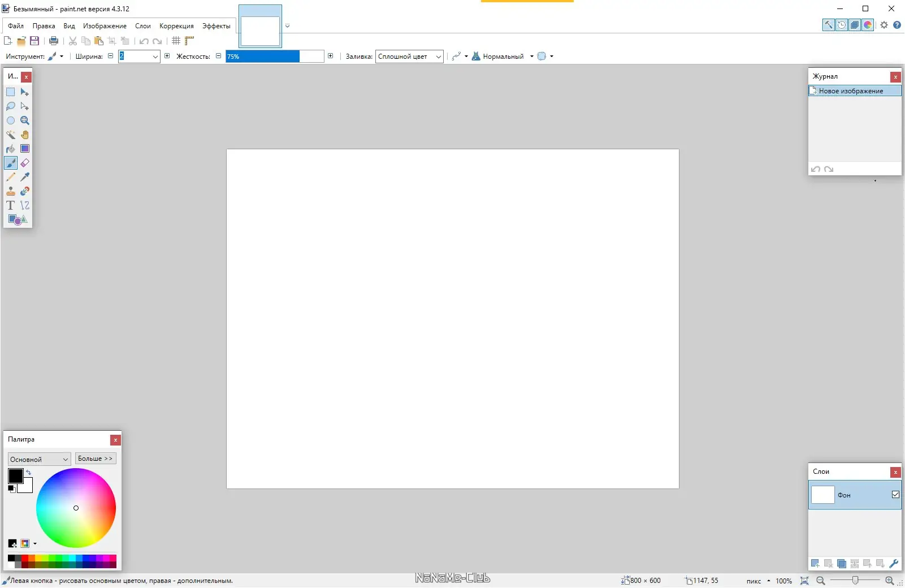Select the Pan hand tool
The width and height of the screenshot is (905, 588).
point(25,135)
